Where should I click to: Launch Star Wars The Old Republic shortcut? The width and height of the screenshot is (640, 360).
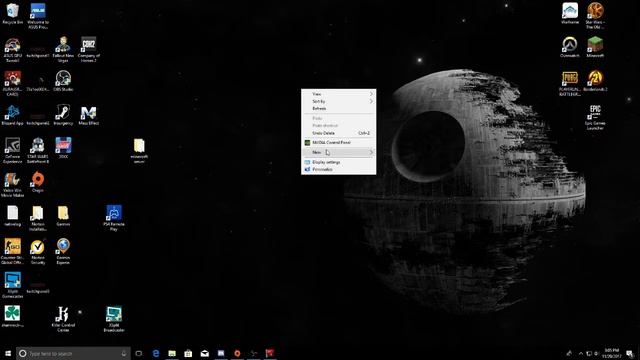[595, 16]
